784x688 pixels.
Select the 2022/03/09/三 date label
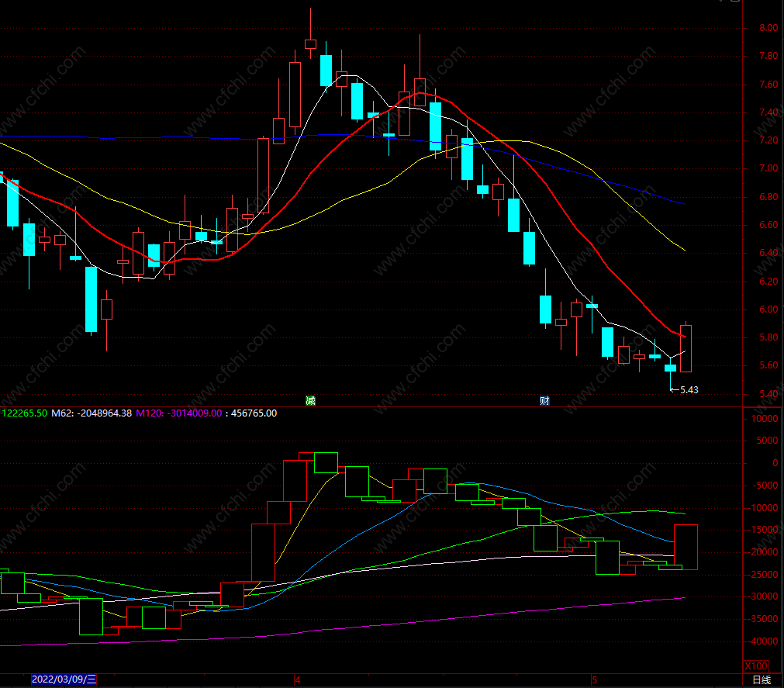(x=64, y=679)
